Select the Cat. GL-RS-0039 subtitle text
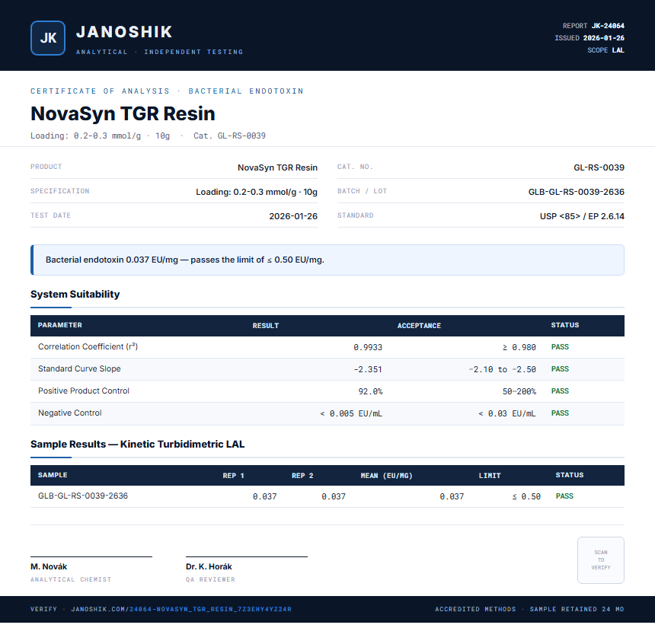 click(x=229, y=135)
